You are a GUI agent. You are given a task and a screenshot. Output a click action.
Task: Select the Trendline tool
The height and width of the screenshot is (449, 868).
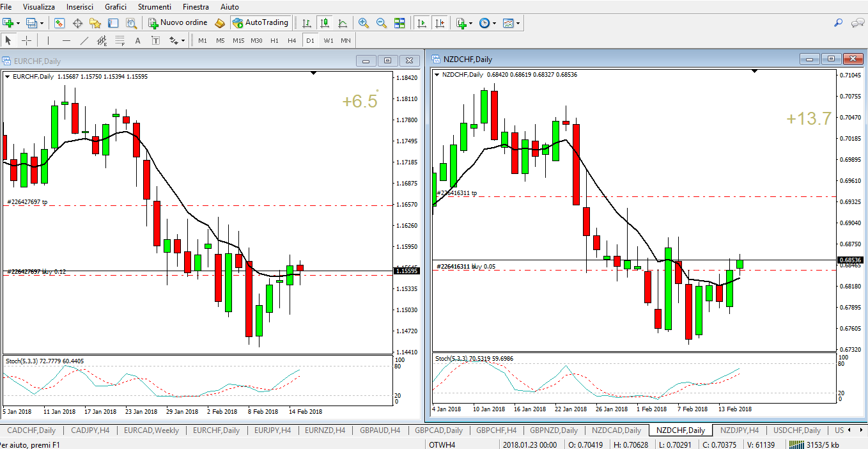[84, 40]
